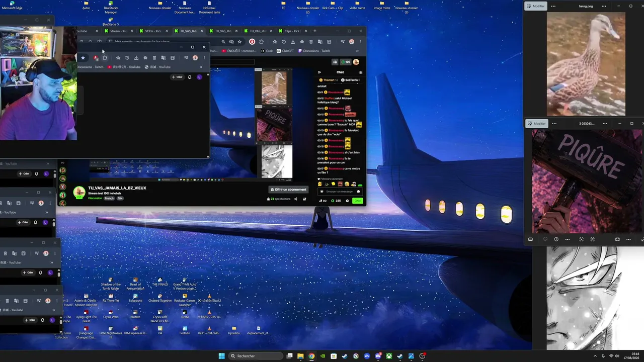Send message with green Chat button
This screenshot has height=362, width=644.
click(x=357, y=201)
